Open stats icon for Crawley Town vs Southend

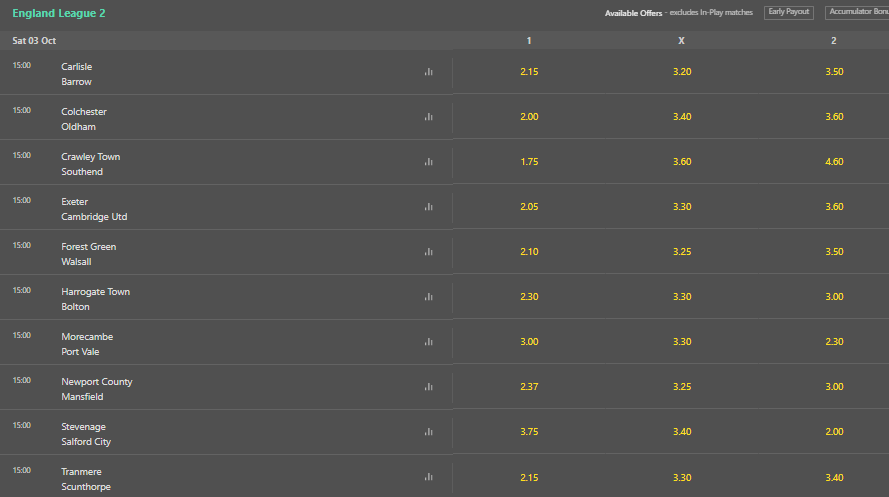click(429, 162)
